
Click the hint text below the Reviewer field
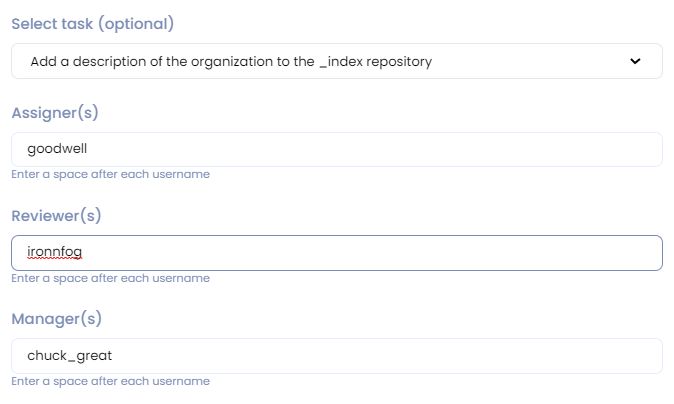pyautogui.click(x=110, y=278)
